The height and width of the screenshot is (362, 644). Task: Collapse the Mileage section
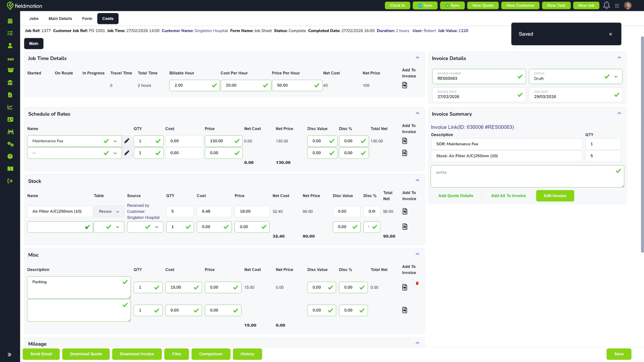[x=417, y=343]
